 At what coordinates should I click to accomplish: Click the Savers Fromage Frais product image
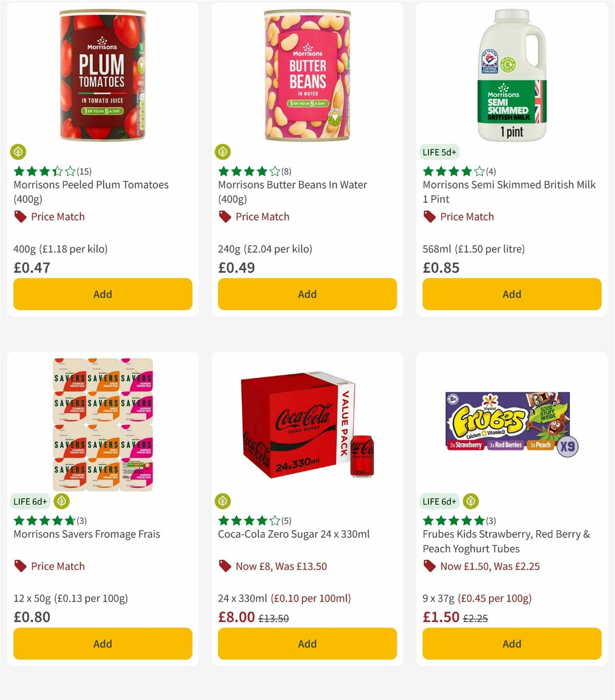point(102,424)
